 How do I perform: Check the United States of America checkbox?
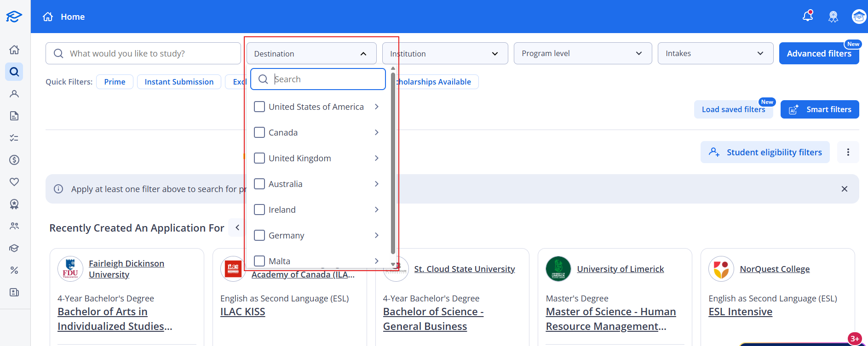coord(259,107)
